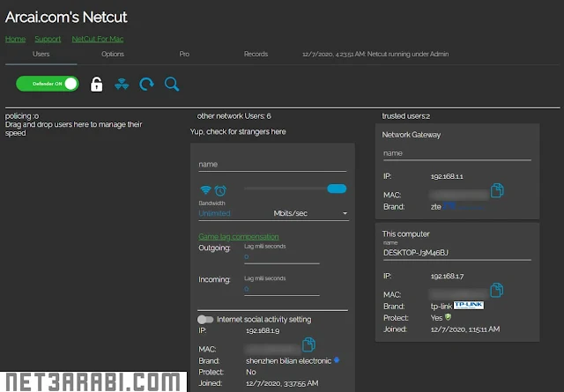This screenshot has width=564, height=392.
Task: Click the 'other network Users: 6' heading
Action: [x=234, y=116]
